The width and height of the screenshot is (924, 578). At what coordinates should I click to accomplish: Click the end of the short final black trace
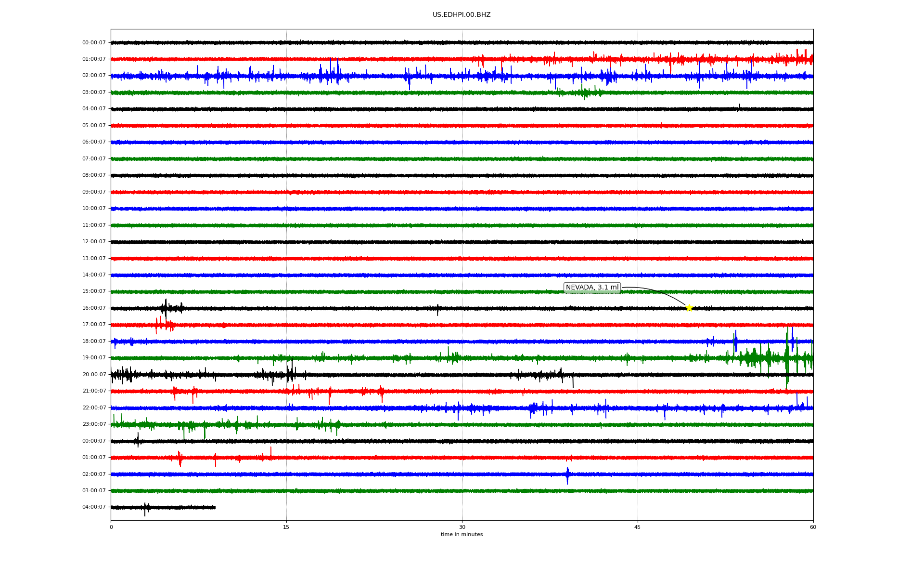pyautogui.click(x=215, y=507)
